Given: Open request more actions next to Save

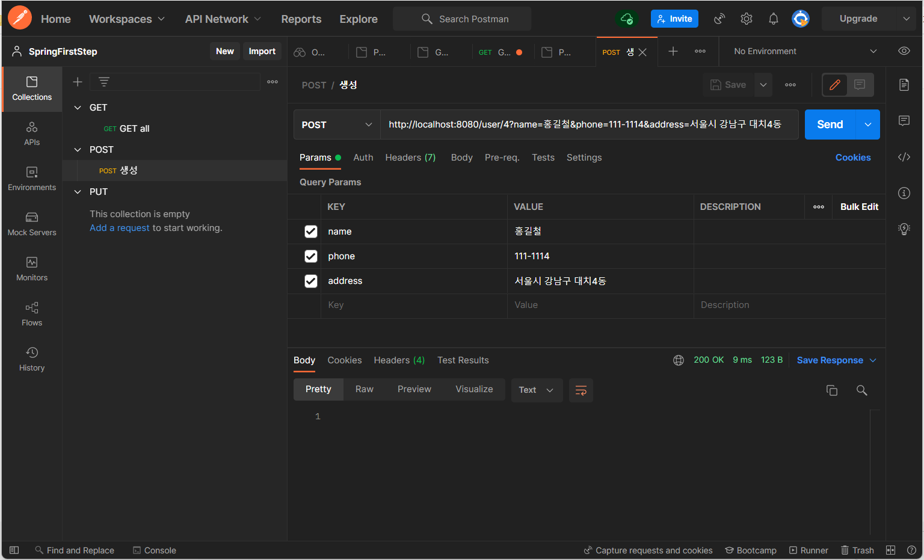Looking at the screenshot, I should [790, 85].
